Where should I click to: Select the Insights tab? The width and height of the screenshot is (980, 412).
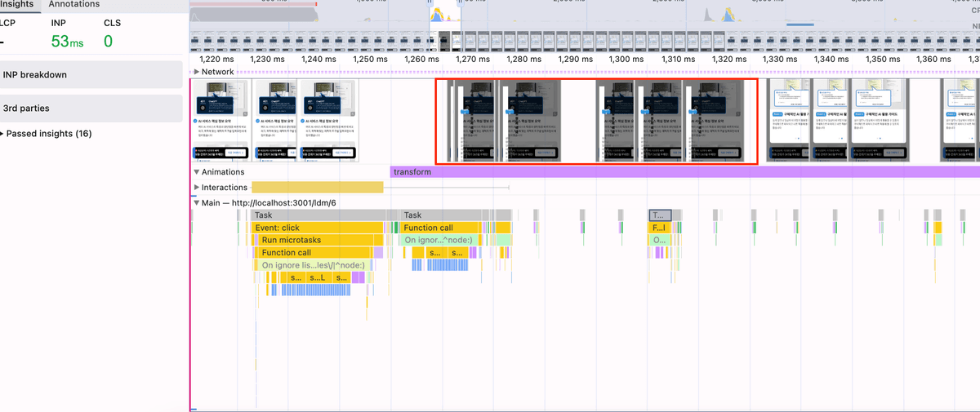click(17, 4)
